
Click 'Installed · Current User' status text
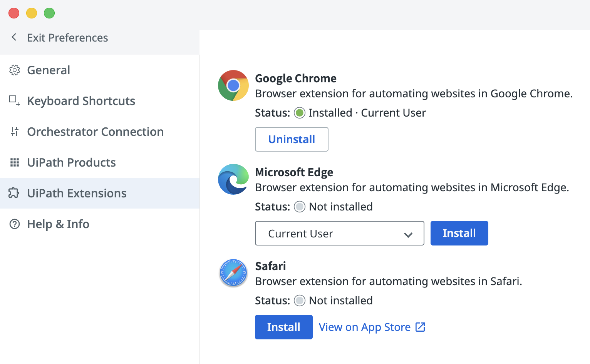(367, 113)
